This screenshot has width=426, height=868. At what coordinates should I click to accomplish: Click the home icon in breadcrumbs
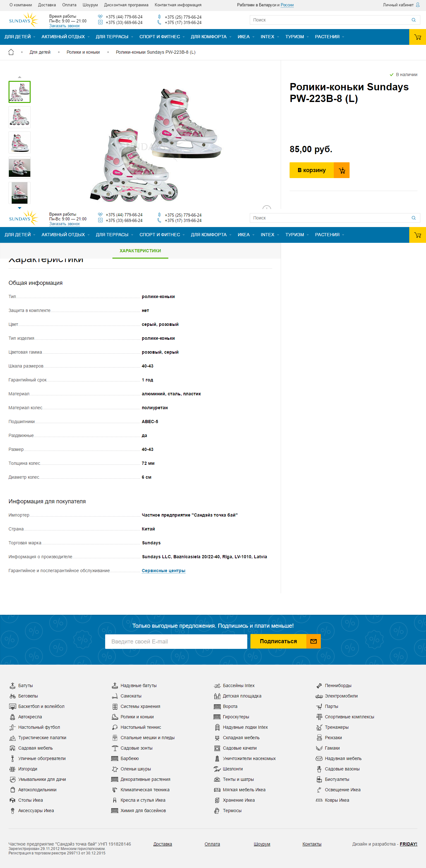tap(11, 52)
